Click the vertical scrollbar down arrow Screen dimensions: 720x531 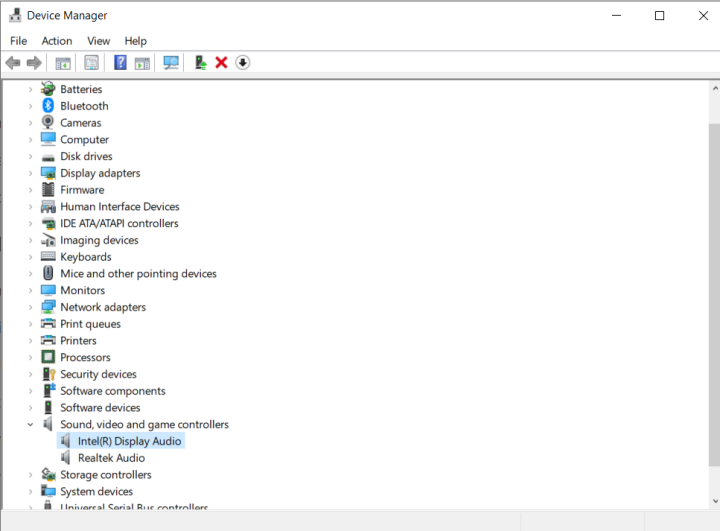[715, 501]
